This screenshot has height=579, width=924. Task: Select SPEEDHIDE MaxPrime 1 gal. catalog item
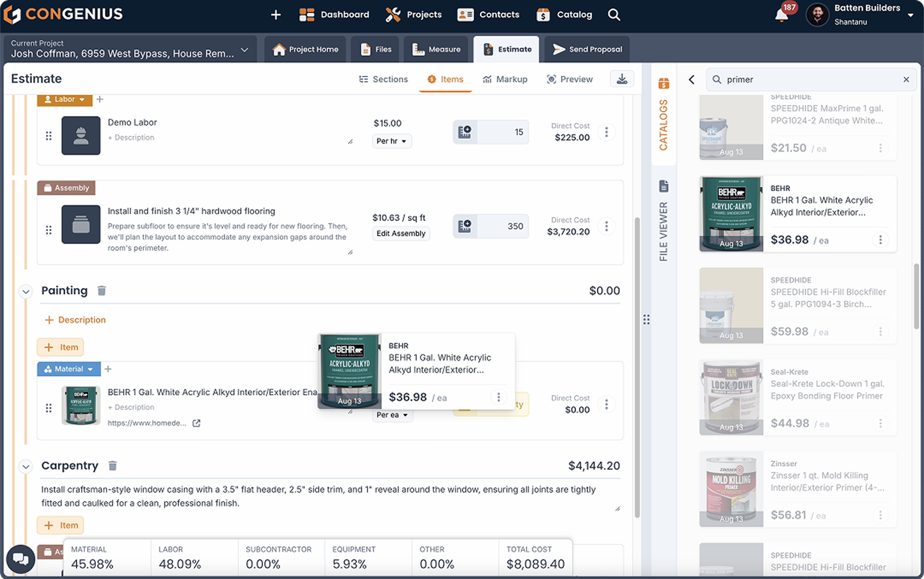point(798,126)
